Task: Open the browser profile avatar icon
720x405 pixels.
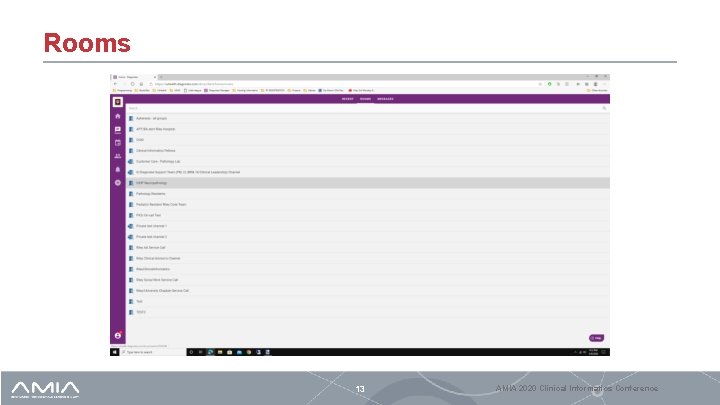Action: 596,84
